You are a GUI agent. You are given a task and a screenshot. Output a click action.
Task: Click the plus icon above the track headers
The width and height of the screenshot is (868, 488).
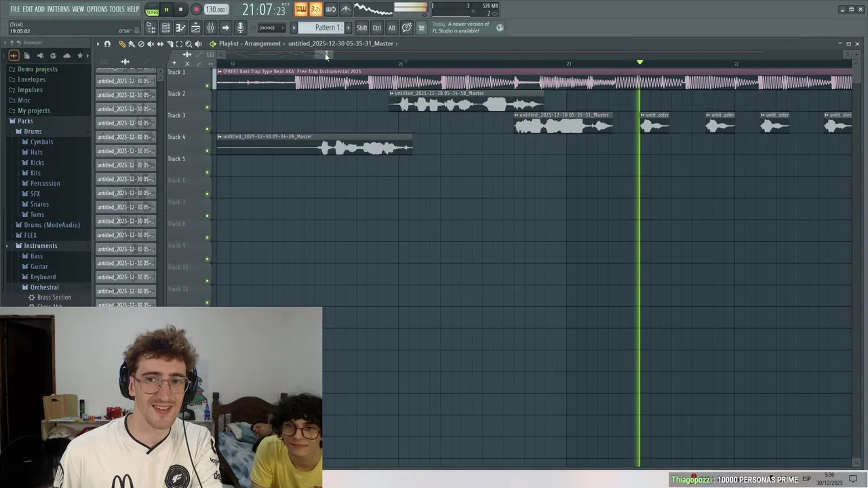[x=174, y=63]
